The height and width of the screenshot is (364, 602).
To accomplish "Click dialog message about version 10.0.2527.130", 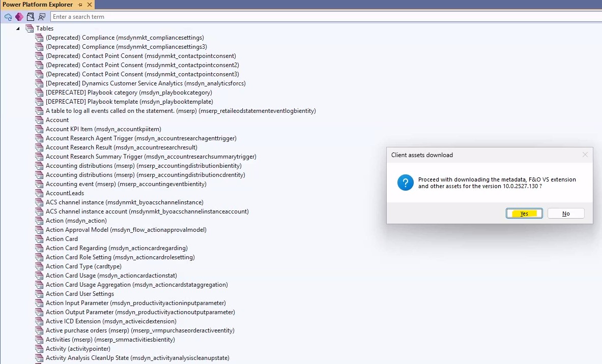I will (x=497, y=183).
